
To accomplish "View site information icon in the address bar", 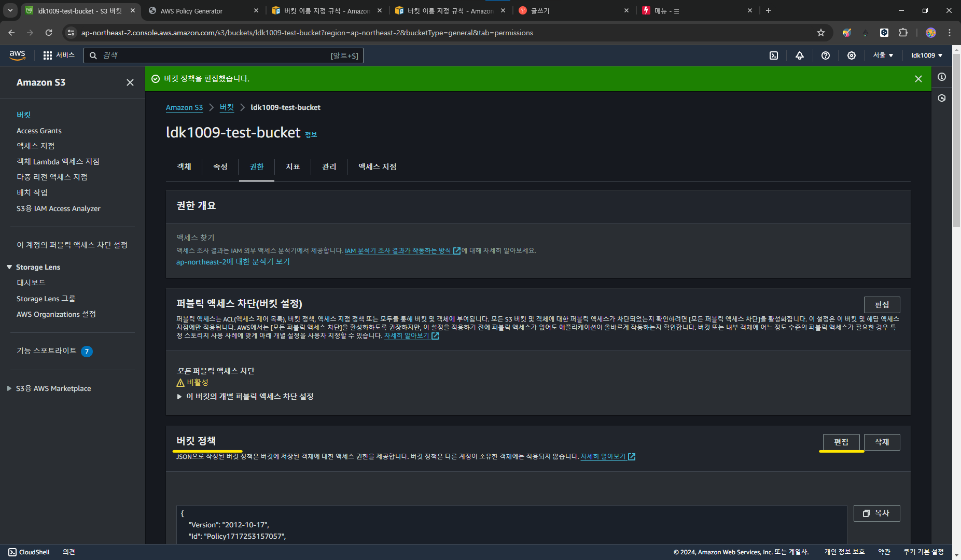I will (x=72, y=33).
